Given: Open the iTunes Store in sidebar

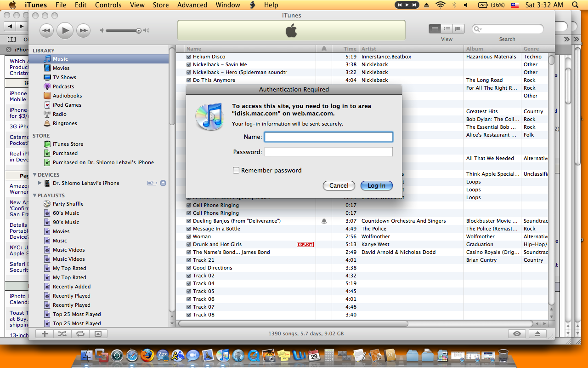Looking at the screenshot, I should tap(99, 144).
